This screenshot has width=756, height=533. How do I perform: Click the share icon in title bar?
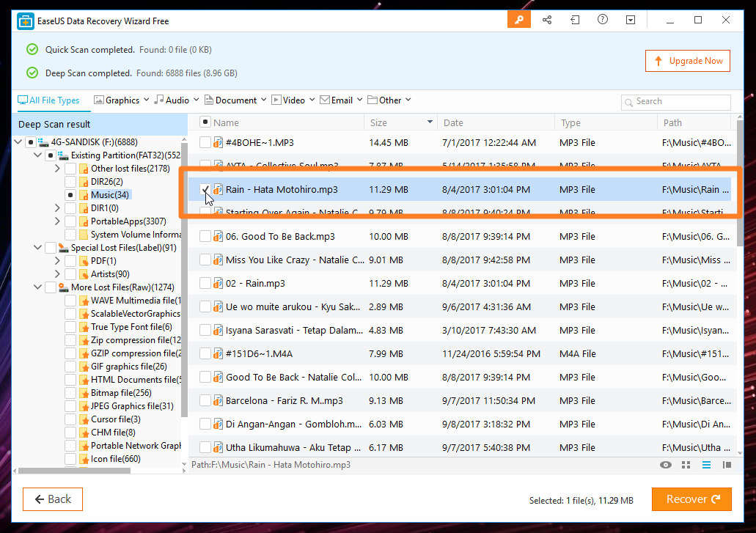click(x=547, y=20)
